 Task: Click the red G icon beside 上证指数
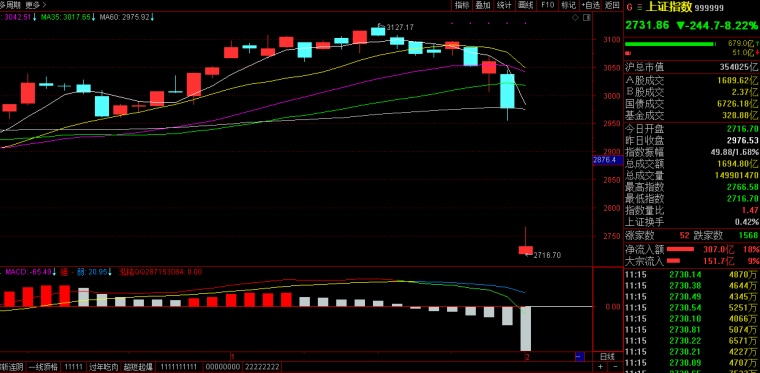pos(629,7)
